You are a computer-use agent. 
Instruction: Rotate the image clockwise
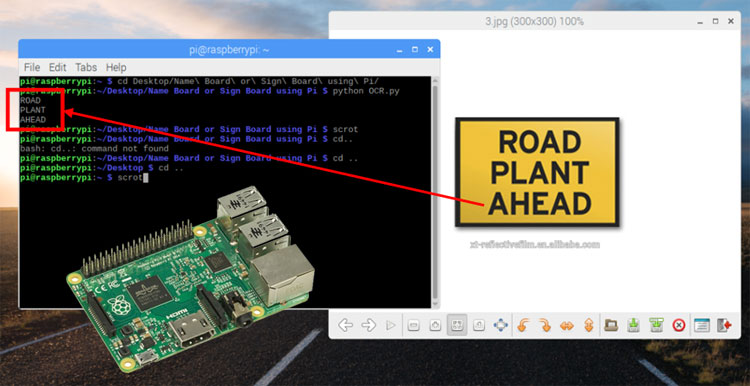pos(545,326)
